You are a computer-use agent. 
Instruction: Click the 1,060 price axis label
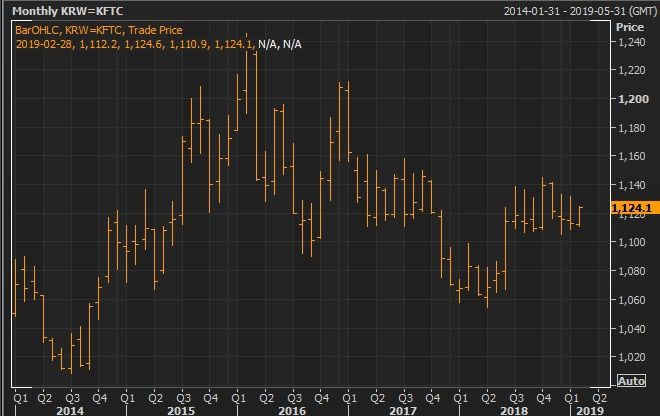point(632,300)
